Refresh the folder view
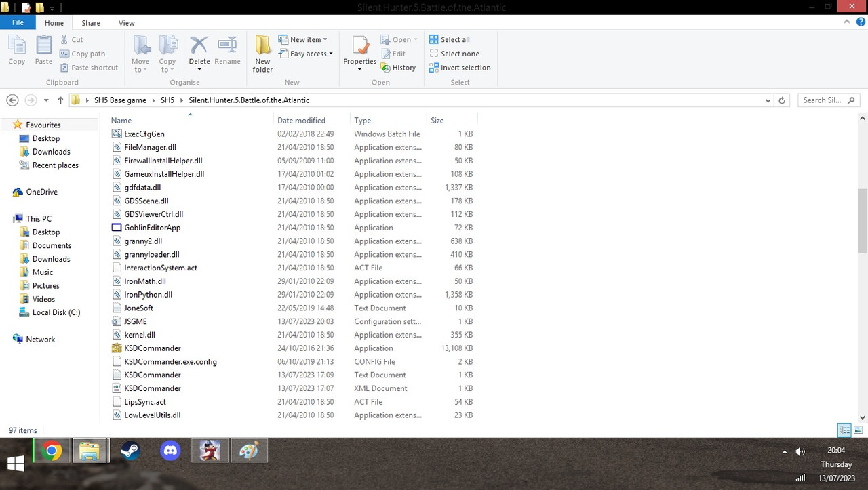This screenshot has width=868, height=490. pyautogui.click(x=782, y=100)
